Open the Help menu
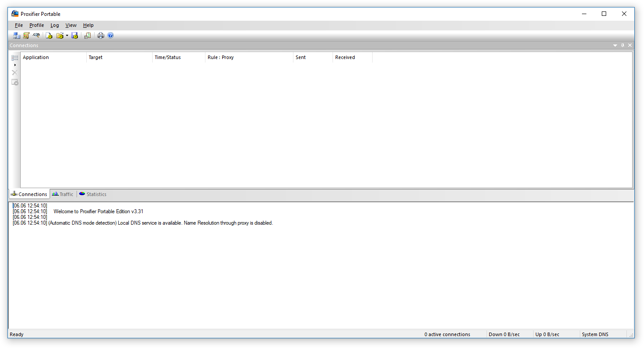 (88, 25)
